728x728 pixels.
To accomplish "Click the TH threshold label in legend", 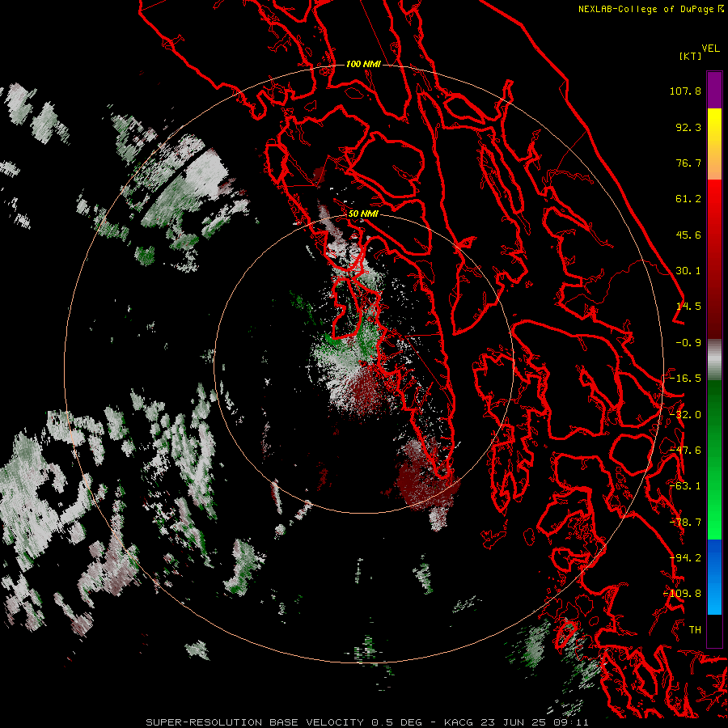I will point(695,630).
